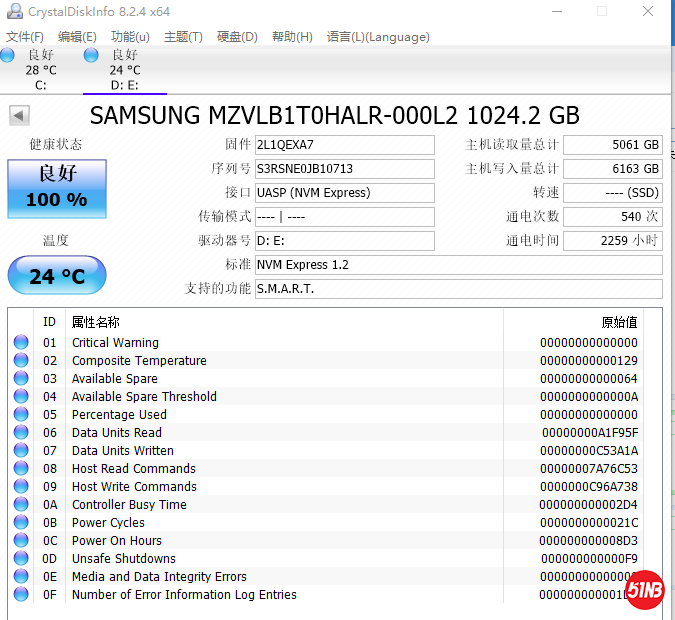Screen dimensions: 675x620
Task: Click the Critical Warning status indicator
Action: (x=21, y=343)
